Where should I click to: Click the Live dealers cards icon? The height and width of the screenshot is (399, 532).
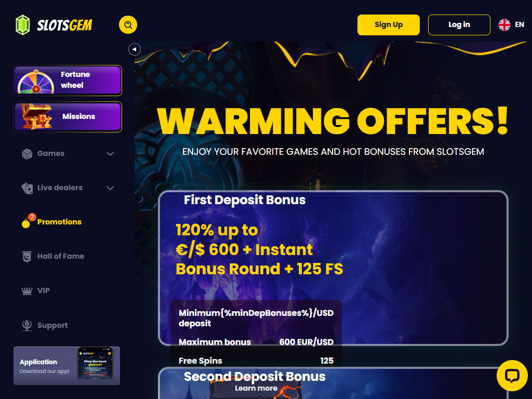[x=27, y=188]
